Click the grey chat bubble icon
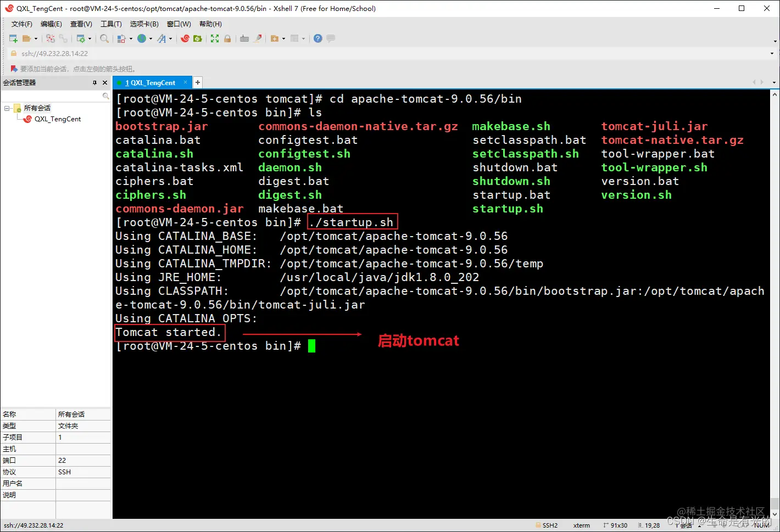 (x=331, y=38)
